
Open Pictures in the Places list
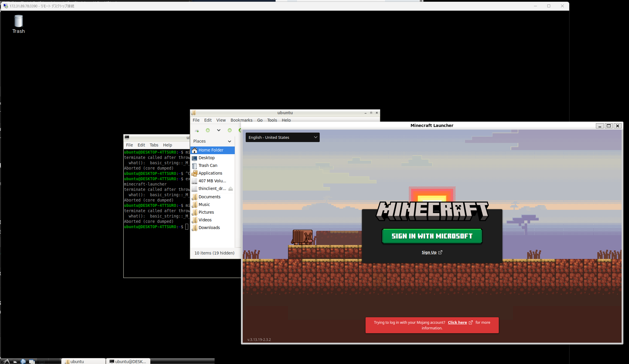pos(213,212)
